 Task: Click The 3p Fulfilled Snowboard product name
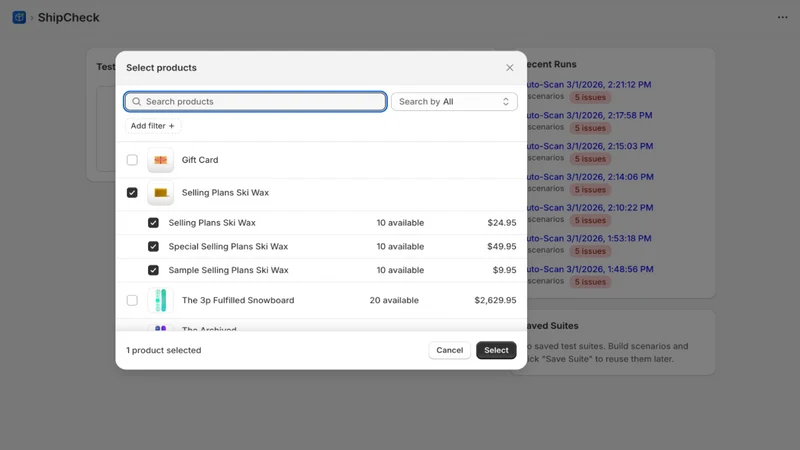tap(238, 300)
